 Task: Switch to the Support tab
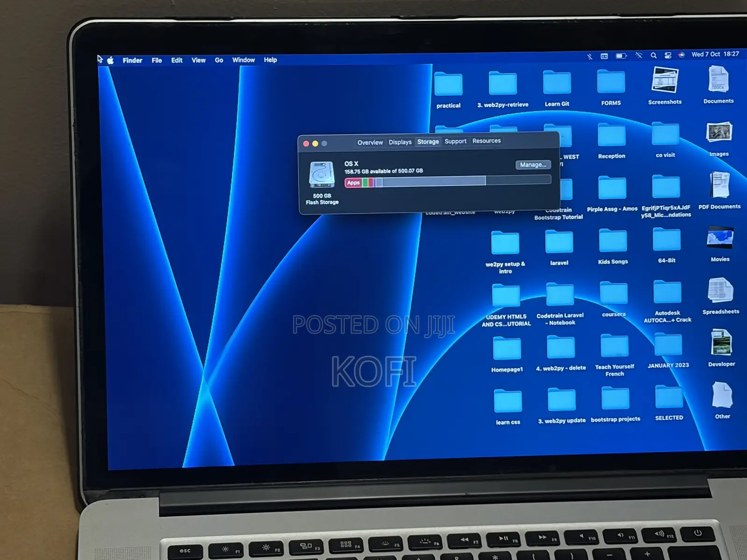tap(455, 141)
